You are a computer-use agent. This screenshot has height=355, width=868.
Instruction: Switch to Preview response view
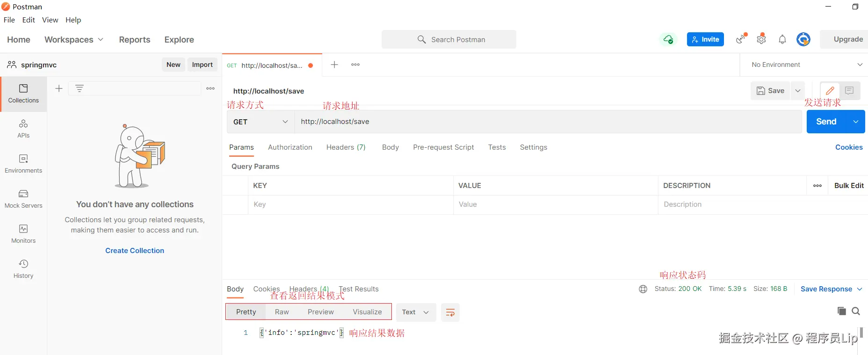(321, 312)
